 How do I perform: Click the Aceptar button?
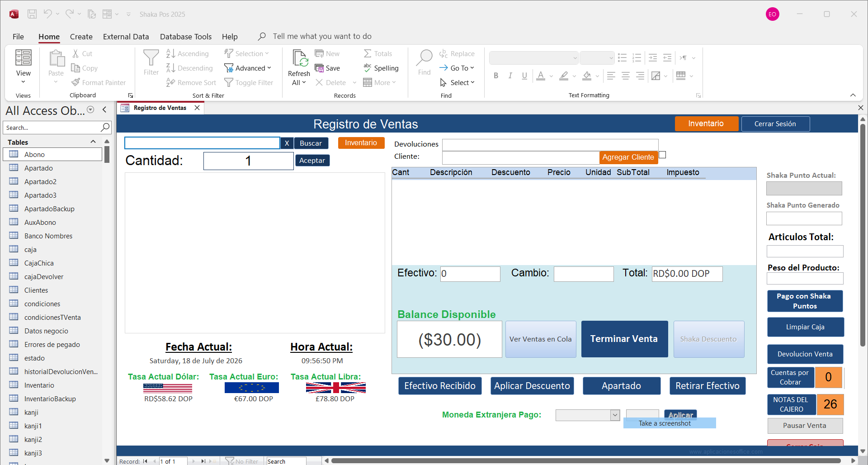(x=312, y=160)
